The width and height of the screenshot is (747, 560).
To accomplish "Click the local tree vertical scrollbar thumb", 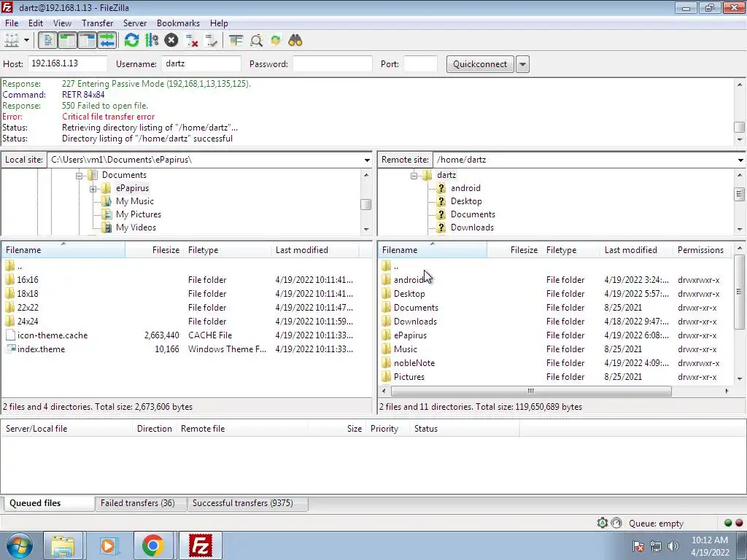I will pyautogui.click(x=366, y=204).
